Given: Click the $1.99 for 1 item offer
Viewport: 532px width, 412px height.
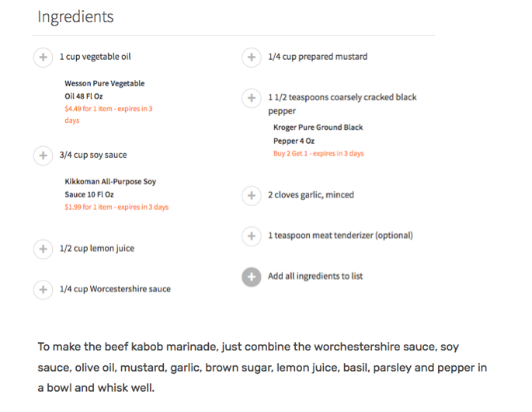Looking at the screenshot, I should 116,208.
